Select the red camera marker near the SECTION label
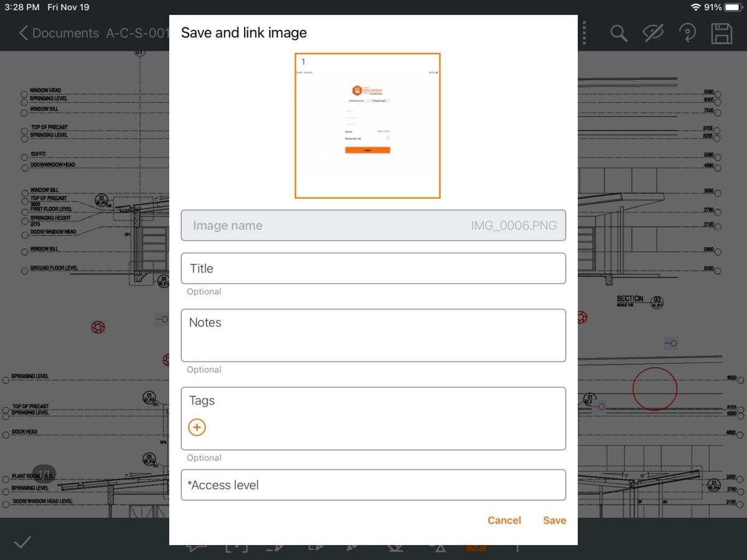Screen dimensions: 747x560 582,318
